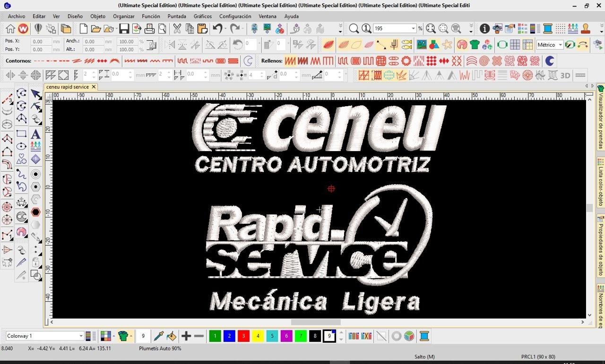
Task: Click the zoom magnifier icon
Action: point(354,29)
